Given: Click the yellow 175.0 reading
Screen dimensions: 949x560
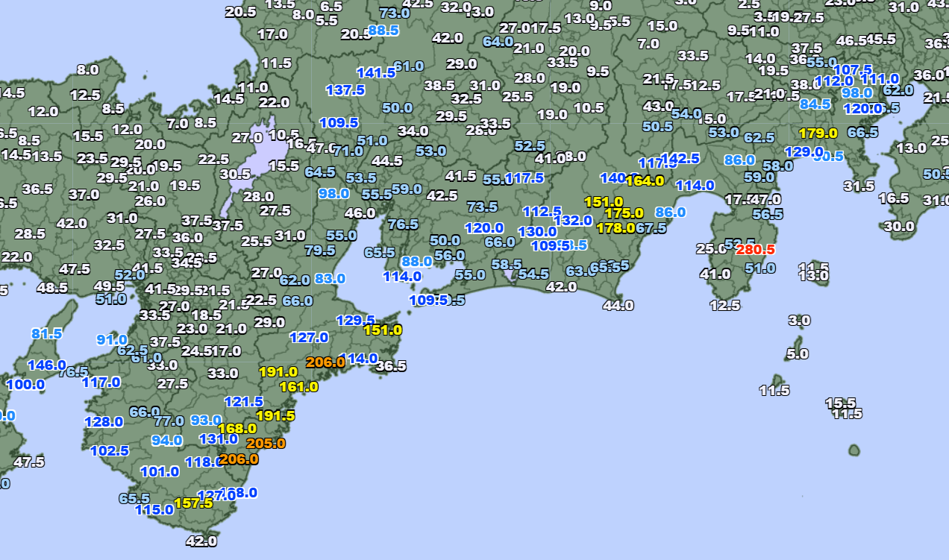Looking at the screenshot, I should click(x=624, y=213).
